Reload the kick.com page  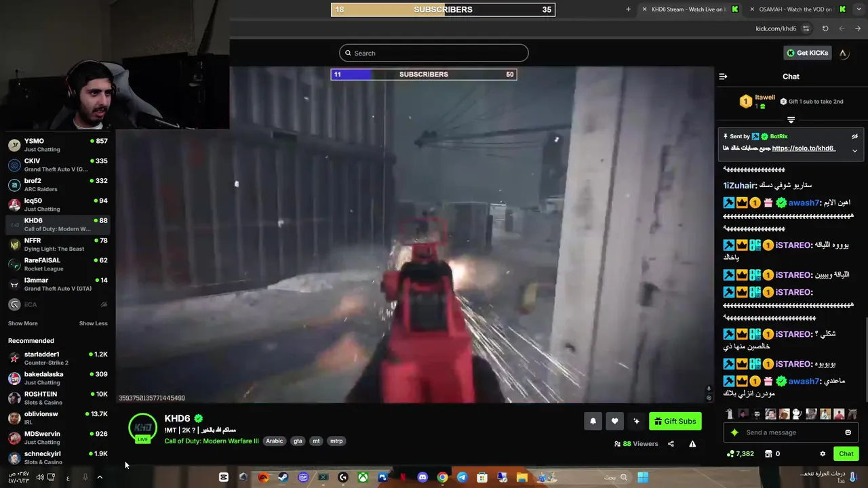point(825,28)
